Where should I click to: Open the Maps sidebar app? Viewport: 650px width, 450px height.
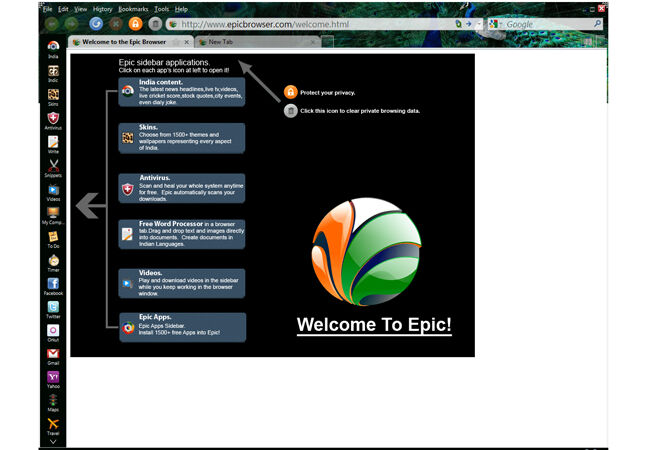(53, 403)
